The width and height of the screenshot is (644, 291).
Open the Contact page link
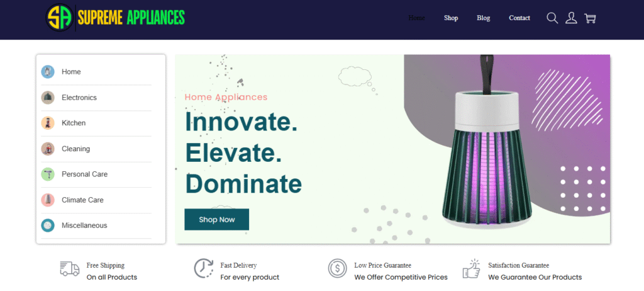click(x=519, y=18)
